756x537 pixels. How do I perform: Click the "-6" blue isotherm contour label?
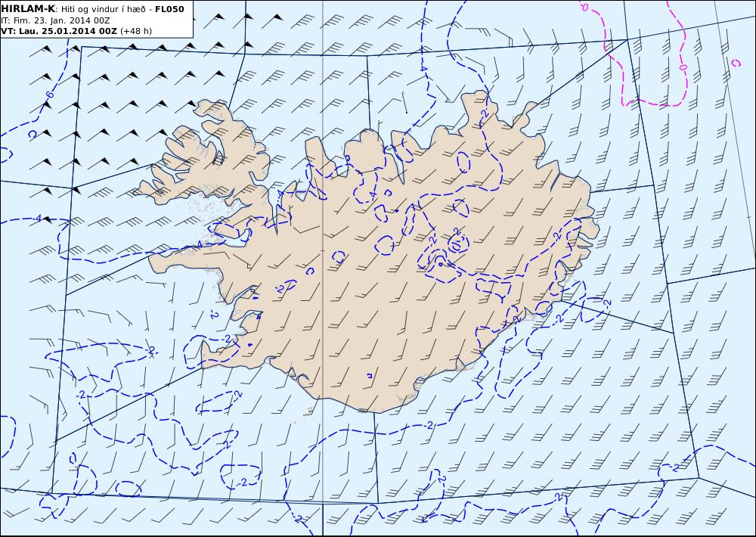(49, 95)
